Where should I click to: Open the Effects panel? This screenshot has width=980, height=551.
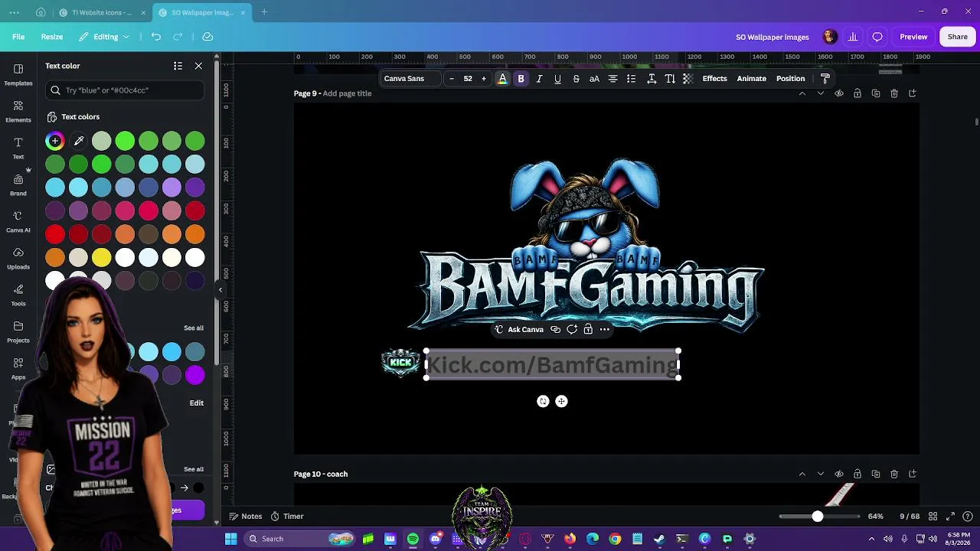pyautogui.click(x=714, y=79)
